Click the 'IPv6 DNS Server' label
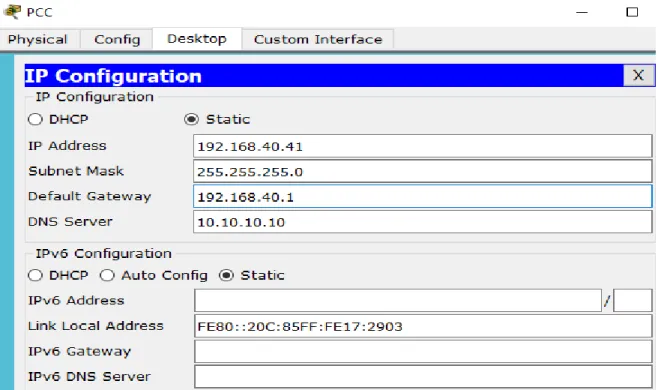Image resolution: width=658 pixels, height=390 pixels. [x=89, y=377]
